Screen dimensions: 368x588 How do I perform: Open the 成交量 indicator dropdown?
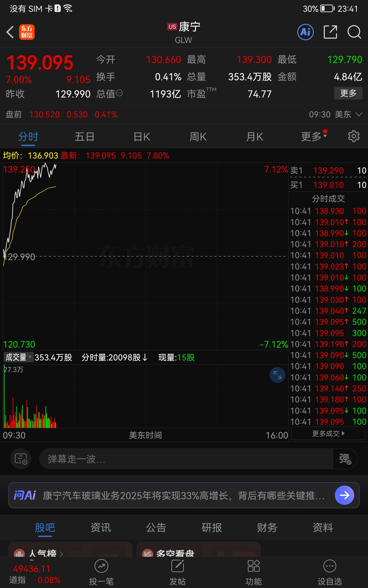click(18, 357)
